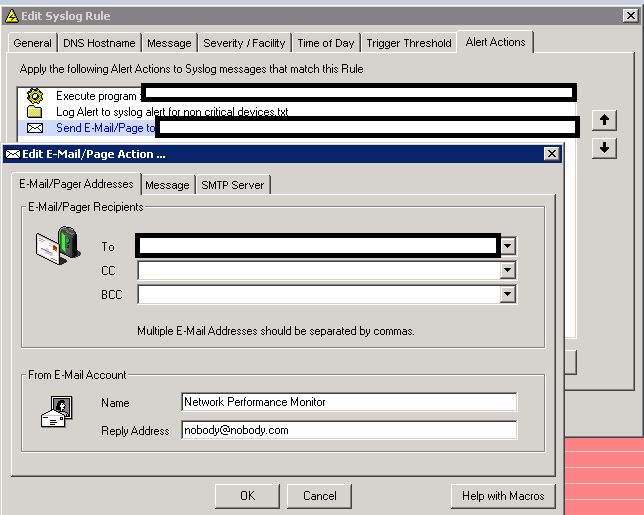Click the Cancel button
The width and height of the screenshot is (644, 515).
coord(320,496)
